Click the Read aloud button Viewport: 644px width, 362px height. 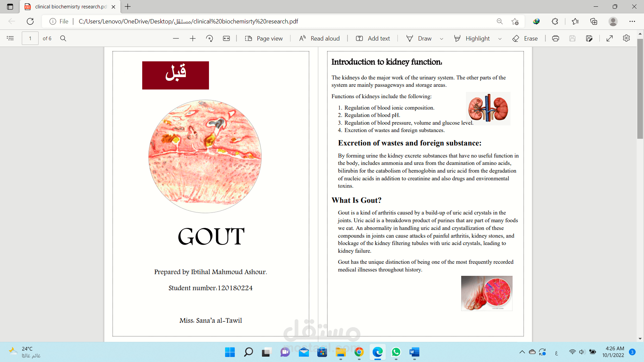319,39
